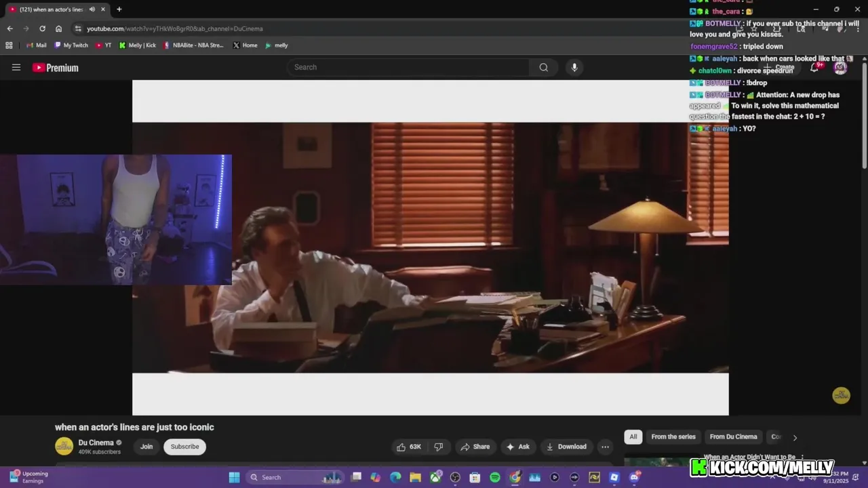The height and width of the screenshot is (488, 868).
Task: Download the video
Action: click(x=566, y=447)
